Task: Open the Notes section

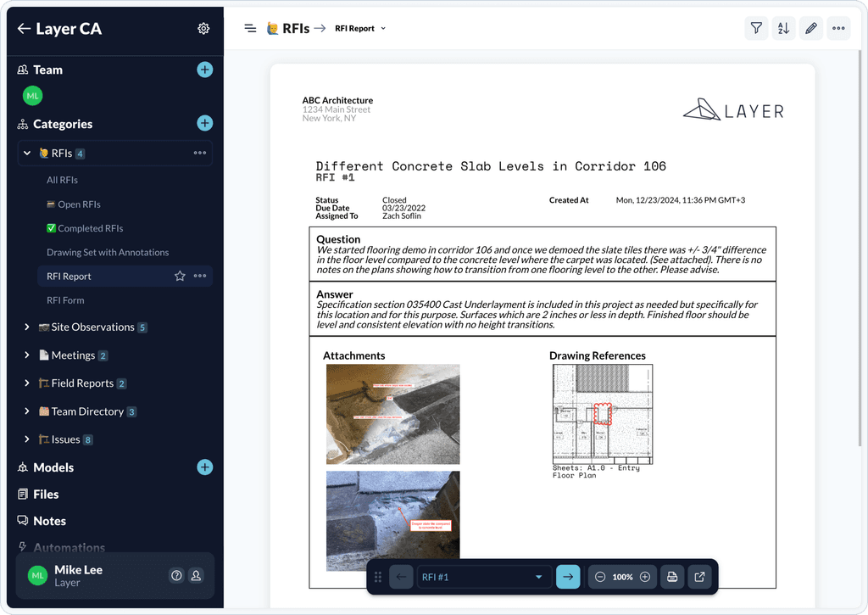Action: [49, 521]
